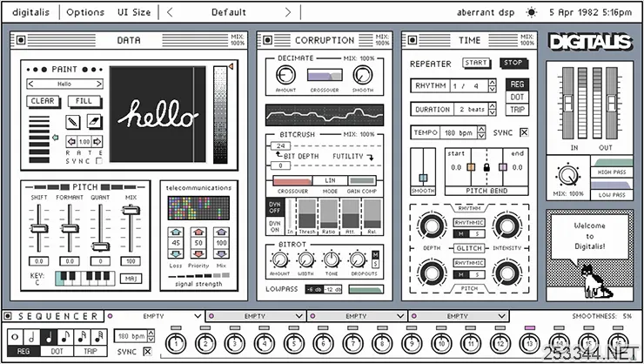Screen dimensions: 644x364
Task: Click the pitch SHIFT slider handle
Action: pos(39,228)
